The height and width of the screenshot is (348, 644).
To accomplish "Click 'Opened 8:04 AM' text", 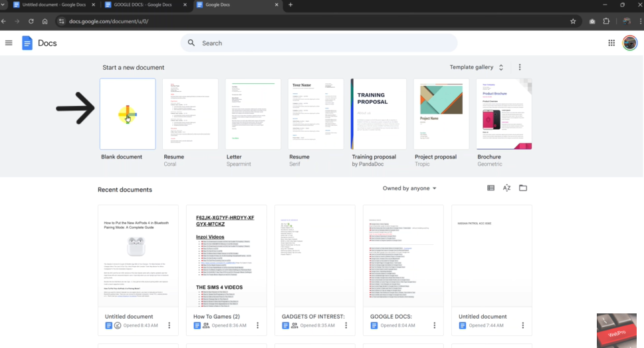I will pos(397,325).
